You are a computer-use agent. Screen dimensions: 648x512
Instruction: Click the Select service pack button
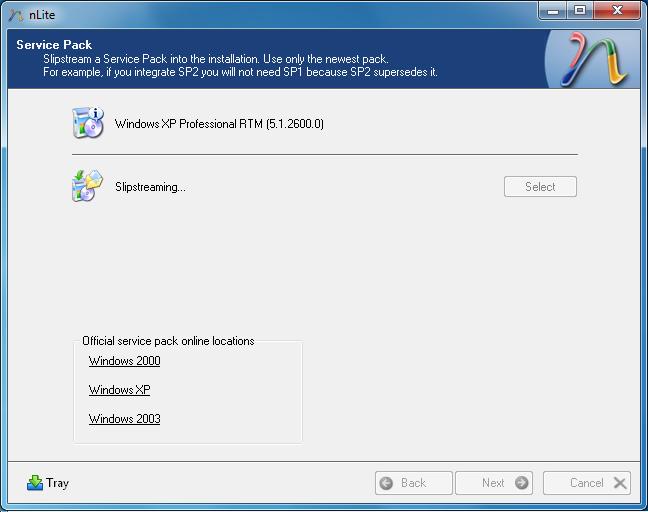pos(540,187)
